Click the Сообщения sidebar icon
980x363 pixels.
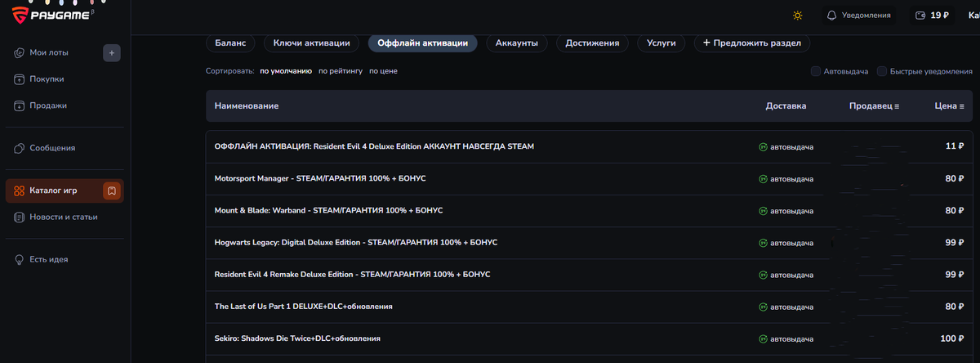click(20, 148)
